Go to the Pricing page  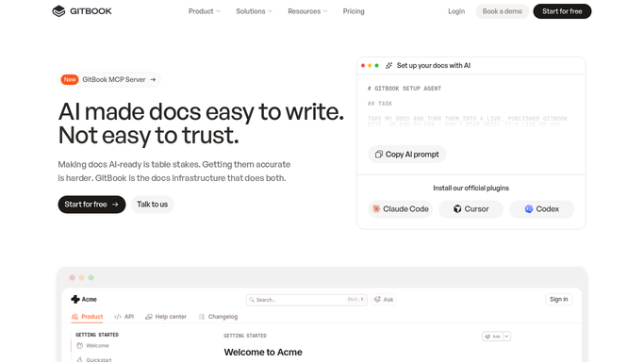[x=354, y=11]
